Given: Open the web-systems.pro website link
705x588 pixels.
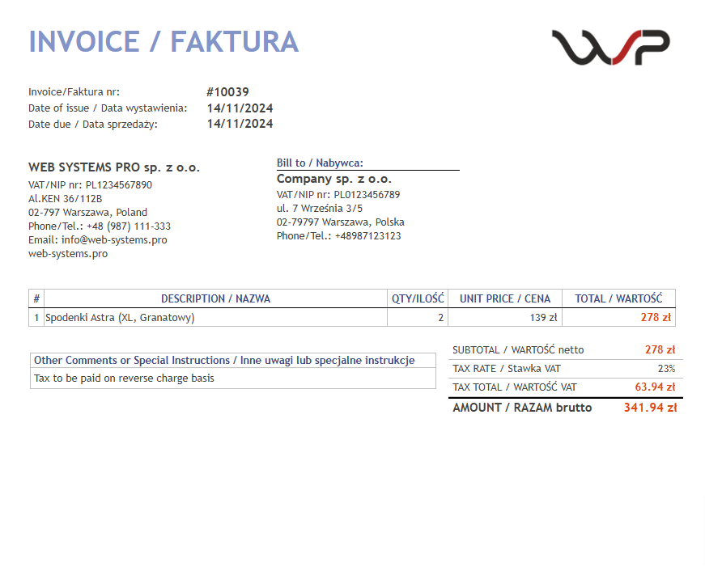Looking at the screenshot, I should click(x=68, y=254).
